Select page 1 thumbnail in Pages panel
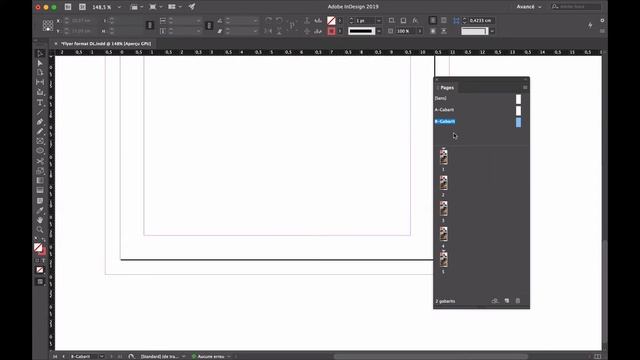The width and height of the screenshot is (640, 360). click(444, 157)
